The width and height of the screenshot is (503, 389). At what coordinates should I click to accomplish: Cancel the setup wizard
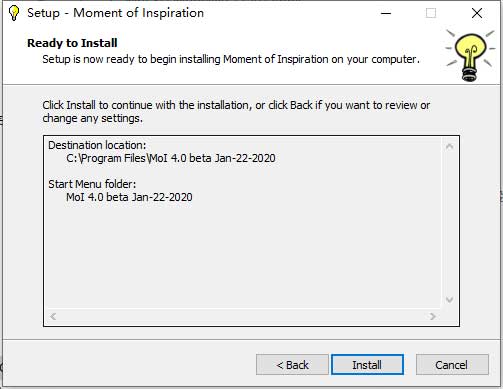(x=452, y=365)
